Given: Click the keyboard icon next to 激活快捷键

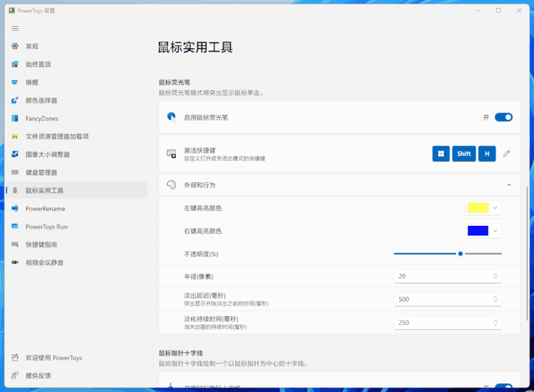Looking at the screenshot, I should coord(171,153).
